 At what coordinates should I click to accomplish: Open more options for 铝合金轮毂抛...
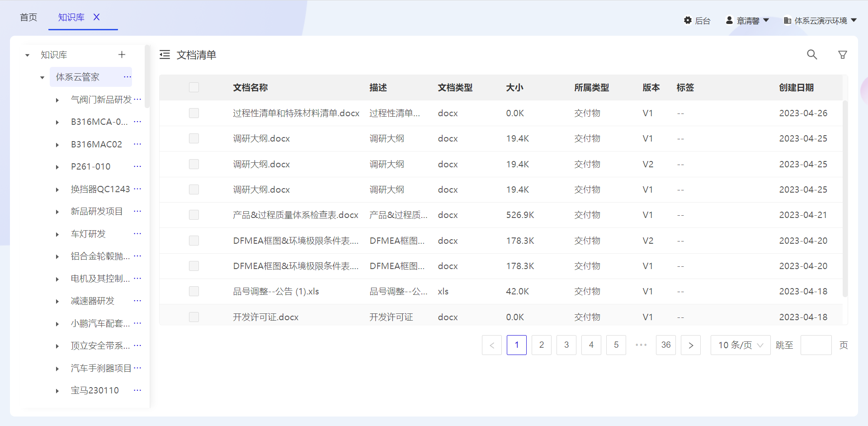coord(138,256)
